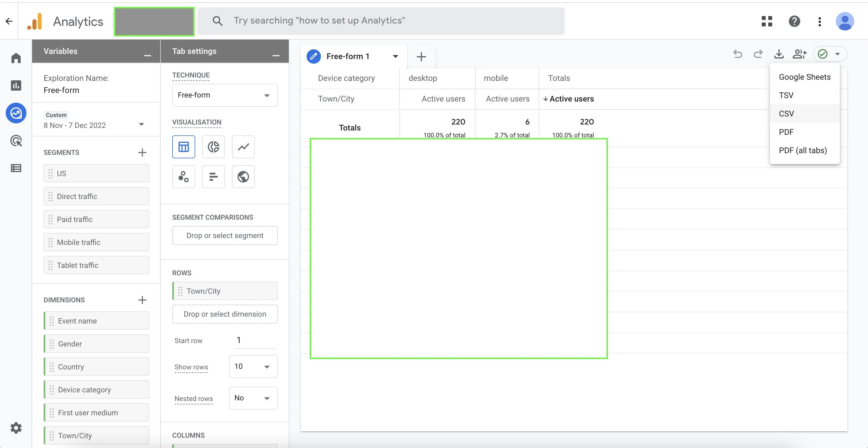This screenshot has height=448, width=868.
Task: Select the line chart visualisation icon
Action: click(243, 147)
